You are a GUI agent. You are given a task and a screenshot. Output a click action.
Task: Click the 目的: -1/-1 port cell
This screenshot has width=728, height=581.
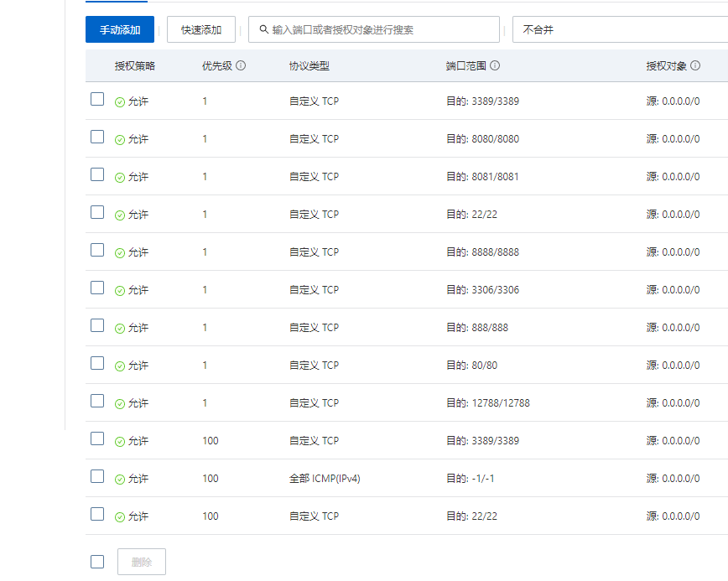[471, 479]
